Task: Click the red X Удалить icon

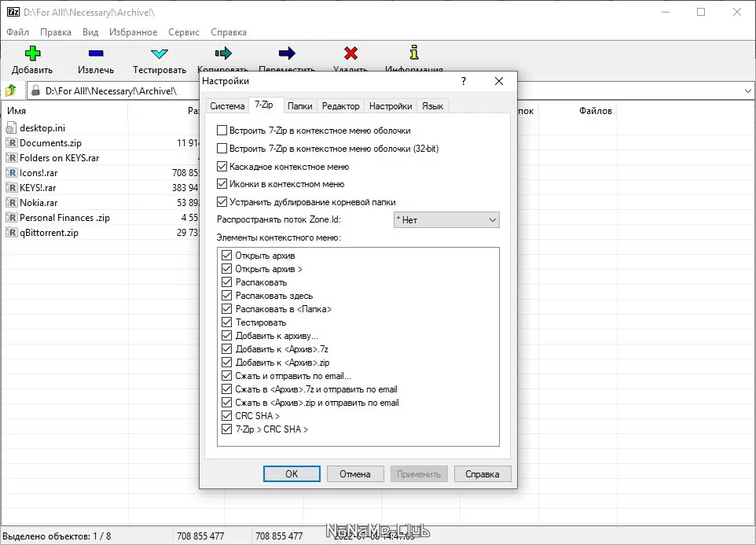Action: point(351,53)
